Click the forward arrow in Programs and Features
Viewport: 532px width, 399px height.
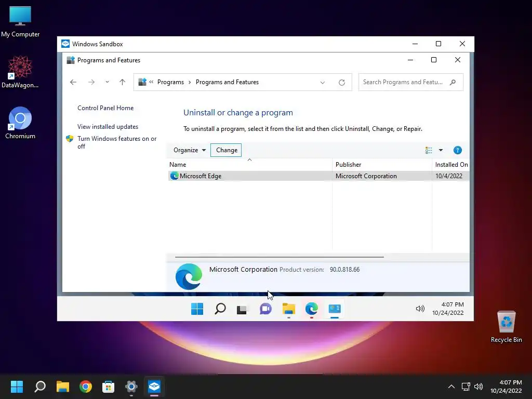click(x=91, y=82)
